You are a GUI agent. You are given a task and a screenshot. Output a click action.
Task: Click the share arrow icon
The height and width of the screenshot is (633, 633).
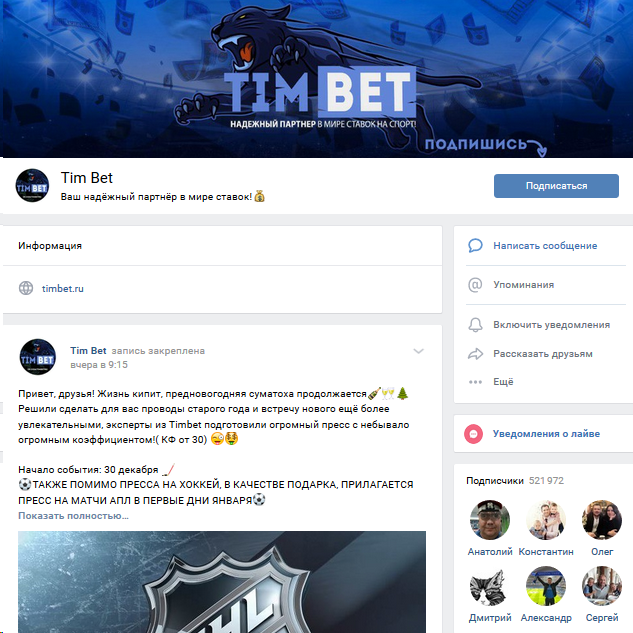tap(475, 354)
